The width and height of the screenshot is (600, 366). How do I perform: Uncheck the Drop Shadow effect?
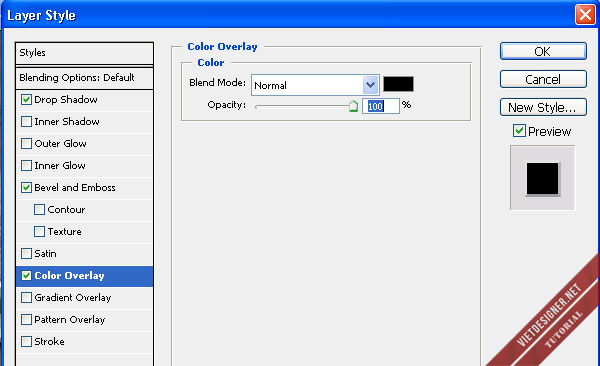pos(26,100)
